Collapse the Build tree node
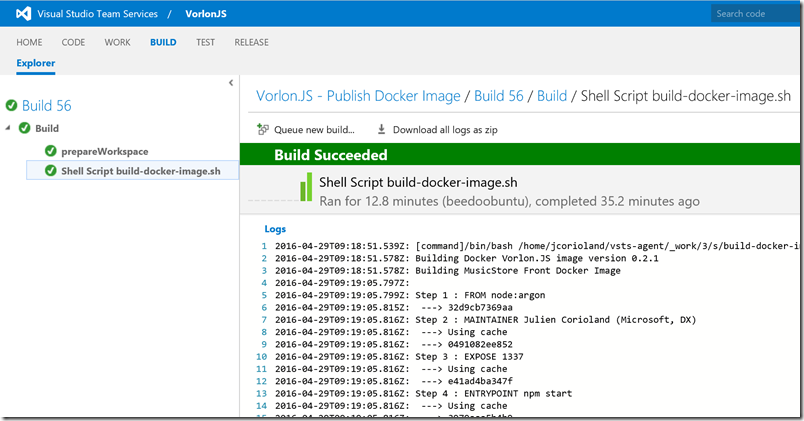The width and height of the screenshot is (804, 421). point(8,128)
